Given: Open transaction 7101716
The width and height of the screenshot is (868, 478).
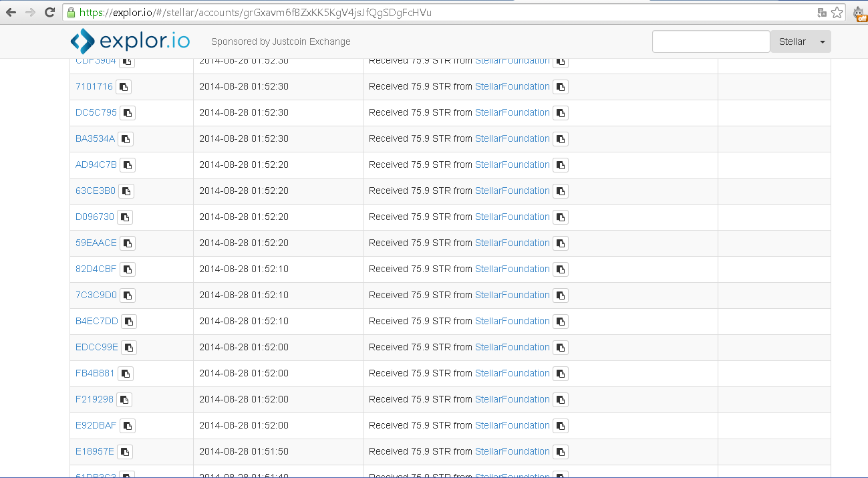Looking at the screenshot, I should 94,86.
